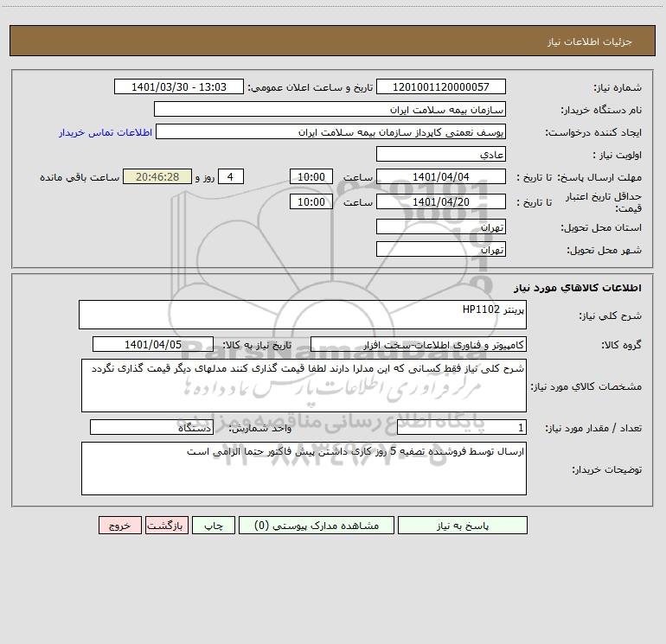Click the 'واحد شمارش:' label

(260, 429)
